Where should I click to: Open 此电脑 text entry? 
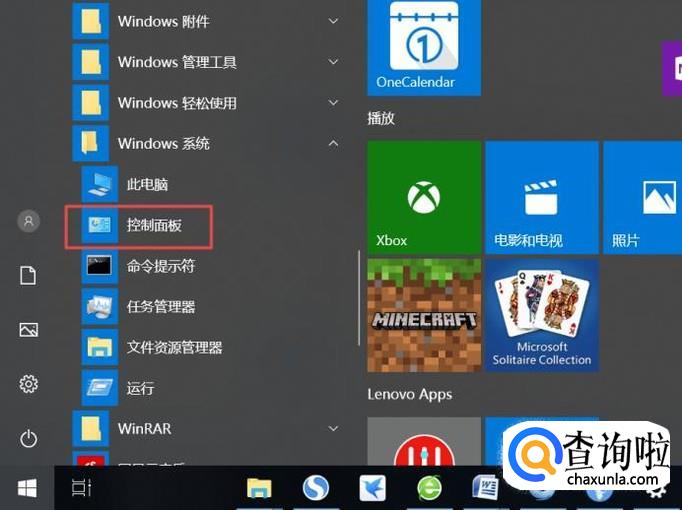click(147, 184)
